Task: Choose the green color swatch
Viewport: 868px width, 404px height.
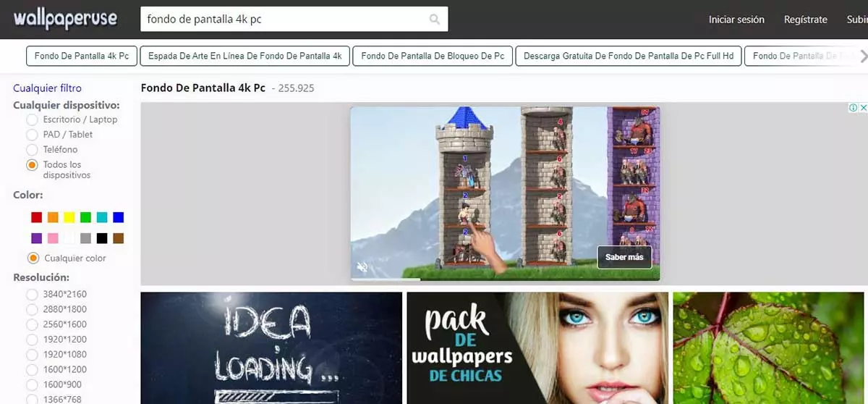Action: coord(85,217)
